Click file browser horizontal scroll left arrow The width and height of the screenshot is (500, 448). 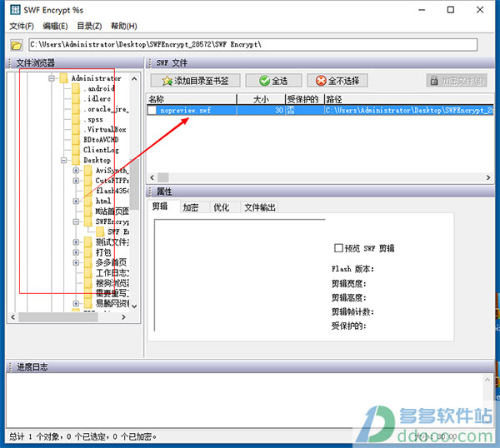coord(13,317)
